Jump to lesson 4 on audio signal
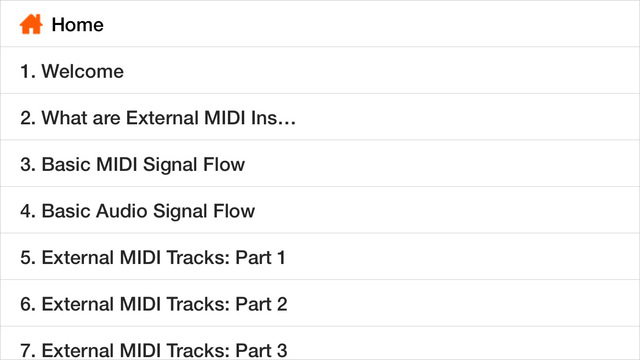This screenshot has width=640, height=360. tap(320, 210)
